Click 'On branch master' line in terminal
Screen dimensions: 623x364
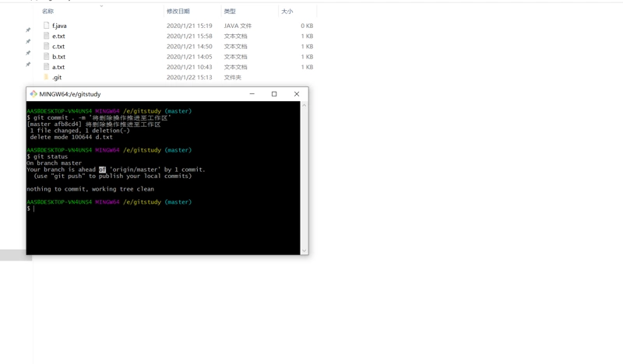click(x=54, y=163)
